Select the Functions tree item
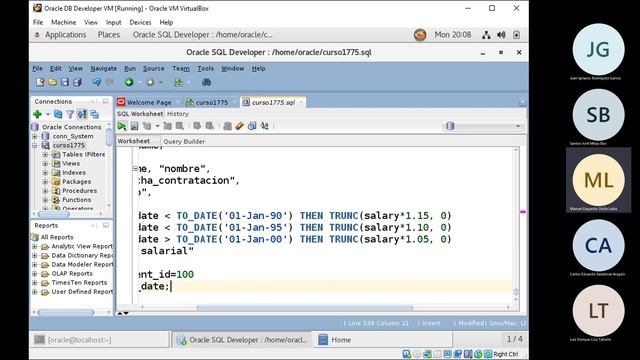This screenshot has width=640, height=360. [x=76, y=200]
